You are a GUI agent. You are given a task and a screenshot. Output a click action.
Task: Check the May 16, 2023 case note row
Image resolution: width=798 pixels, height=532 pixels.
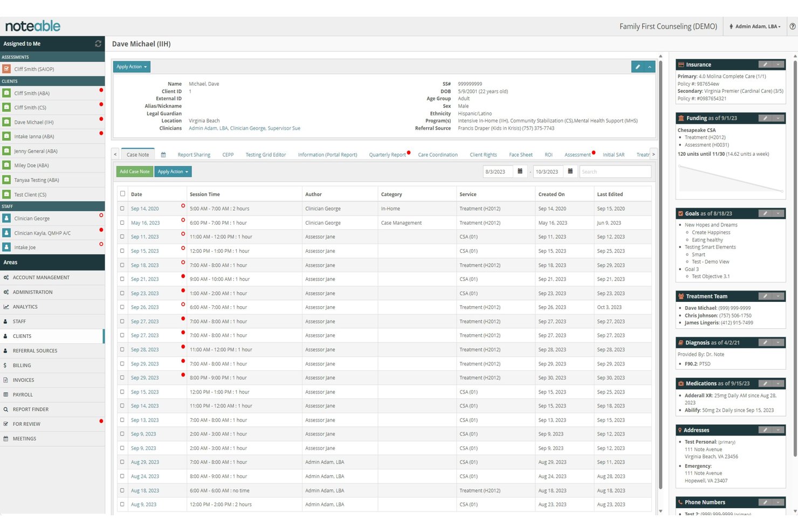tap(122, 223)
